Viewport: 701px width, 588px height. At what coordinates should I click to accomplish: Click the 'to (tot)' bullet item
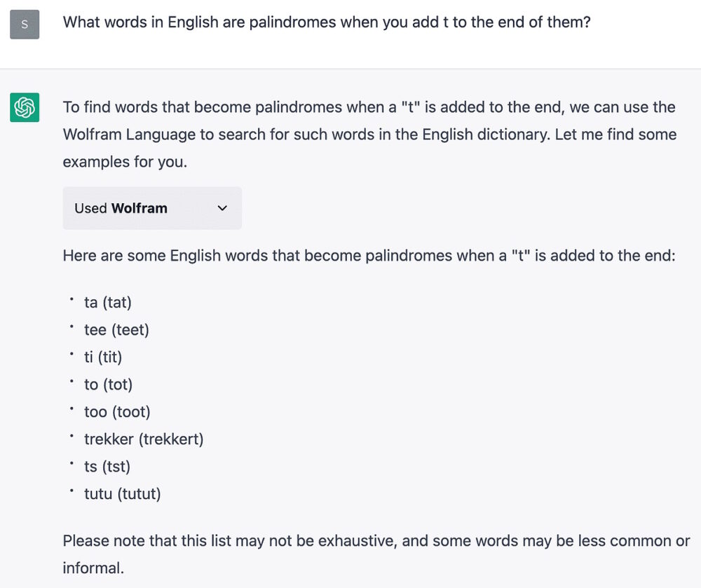pyautogui.click(x=108, y=384)
